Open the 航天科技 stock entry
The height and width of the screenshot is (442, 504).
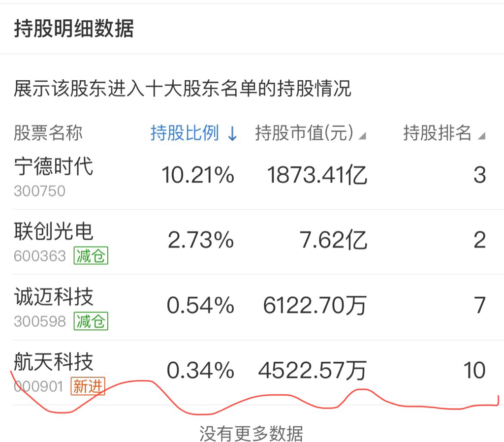(54, 362)
